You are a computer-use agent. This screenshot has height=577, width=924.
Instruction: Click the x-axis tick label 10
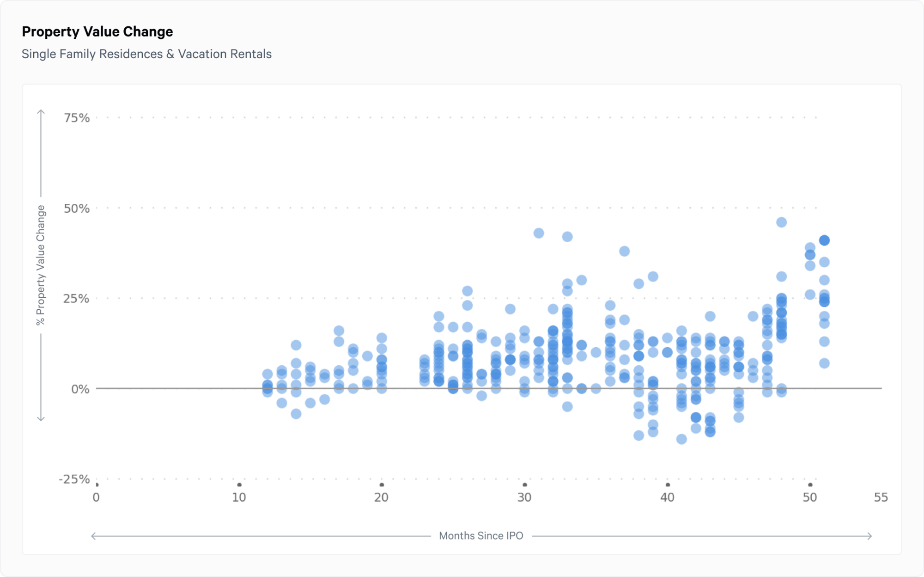coord(239,497)
